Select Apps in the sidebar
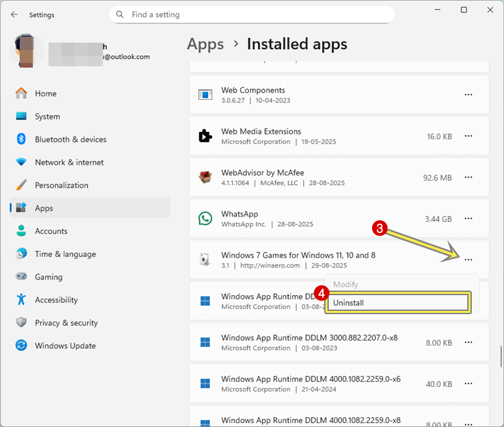Viewport: 504px width, 427px height. tap(90, 208)
